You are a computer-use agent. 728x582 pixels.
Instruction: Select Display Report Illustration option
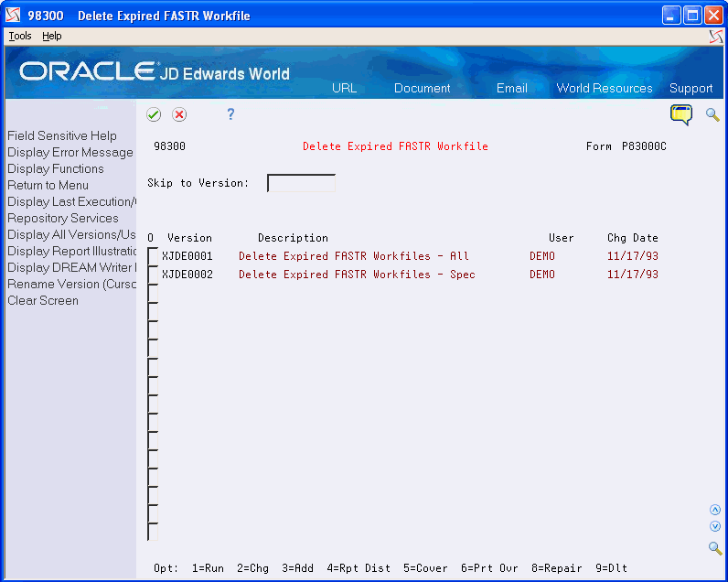(x=71, y=252)
